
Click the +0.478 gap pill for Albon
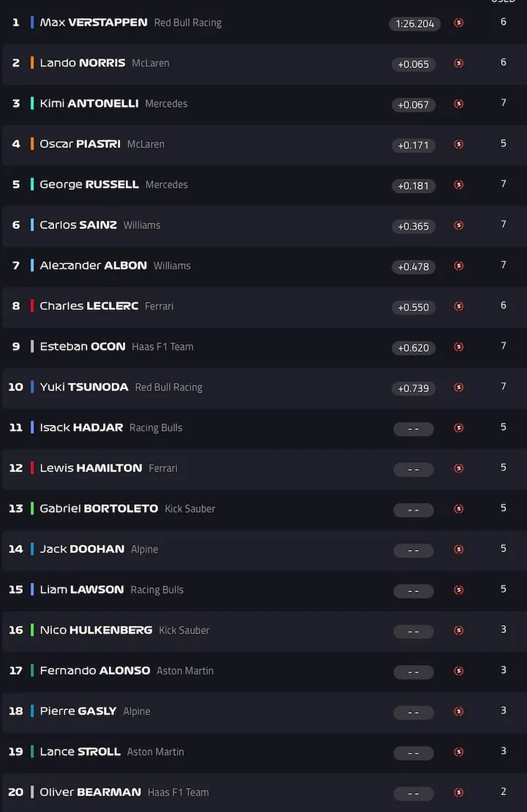[x=414, y=266]
